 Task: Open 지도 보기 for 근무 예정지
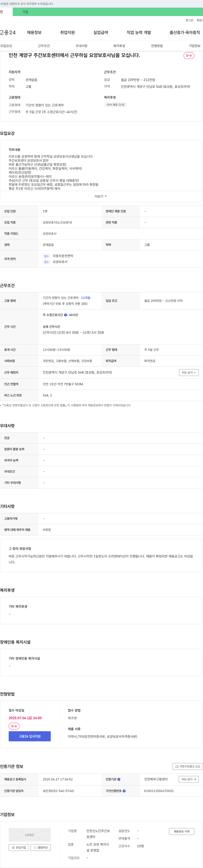pyautogui.click(x=189, y=372)
